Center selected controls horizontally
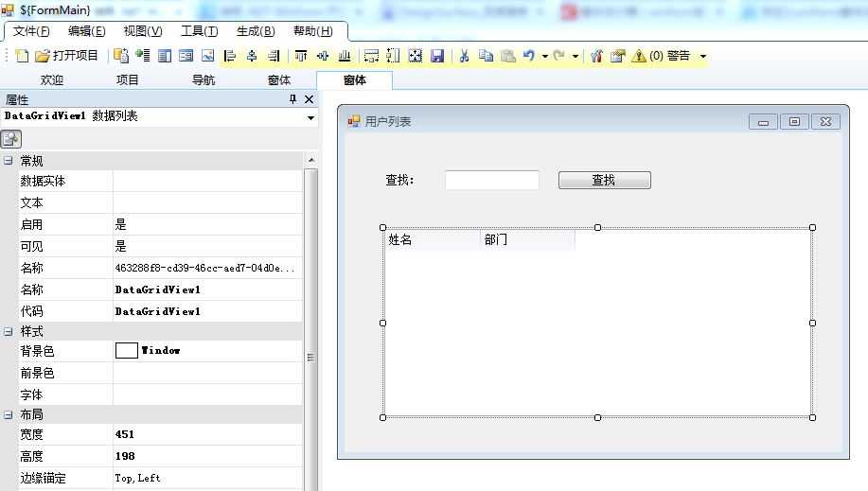The width and height of the screenshot is (868, 491). point(252,56)
